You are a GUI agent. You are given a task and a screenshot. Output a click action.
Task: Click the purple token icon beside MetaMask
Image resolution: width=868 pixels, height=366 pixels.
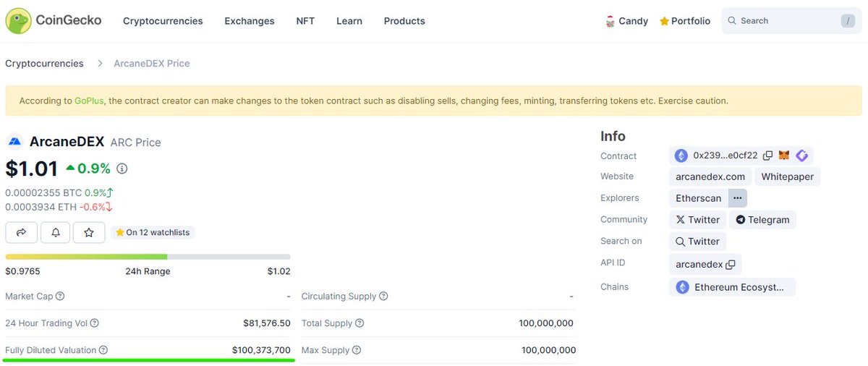[x=801, y=156]
